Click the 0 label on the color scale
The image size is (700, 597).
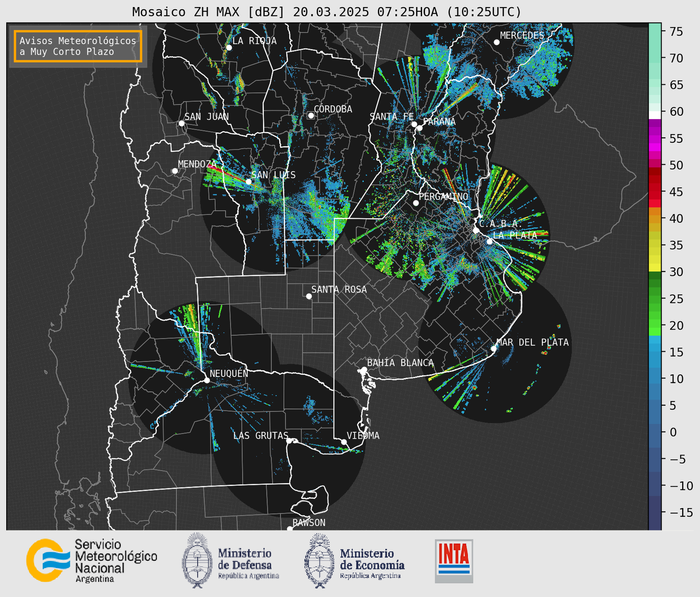point(673,432)
